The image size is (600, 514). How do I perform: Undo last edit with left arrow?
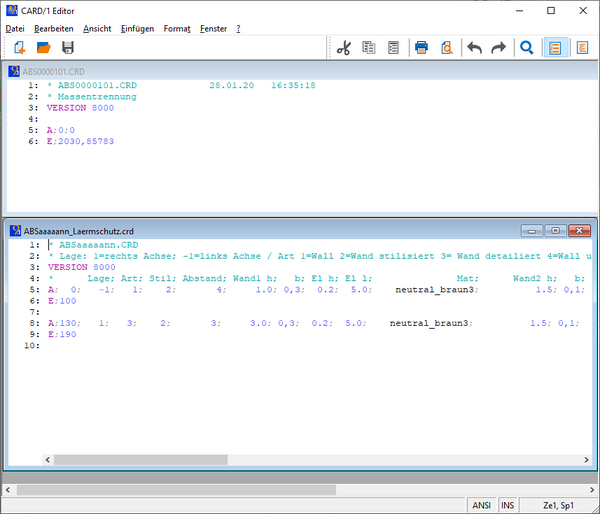point(474,48)
